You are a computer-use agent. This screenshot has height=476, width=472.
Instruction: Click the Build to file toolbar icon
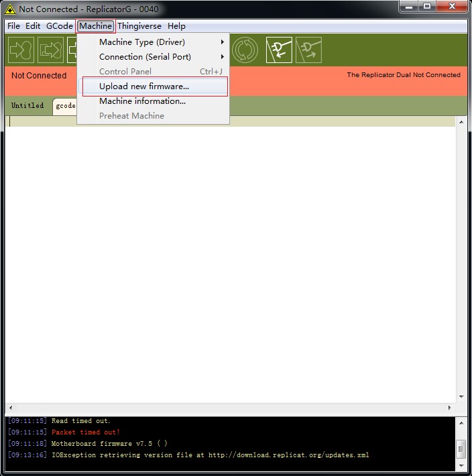(50, 50)
